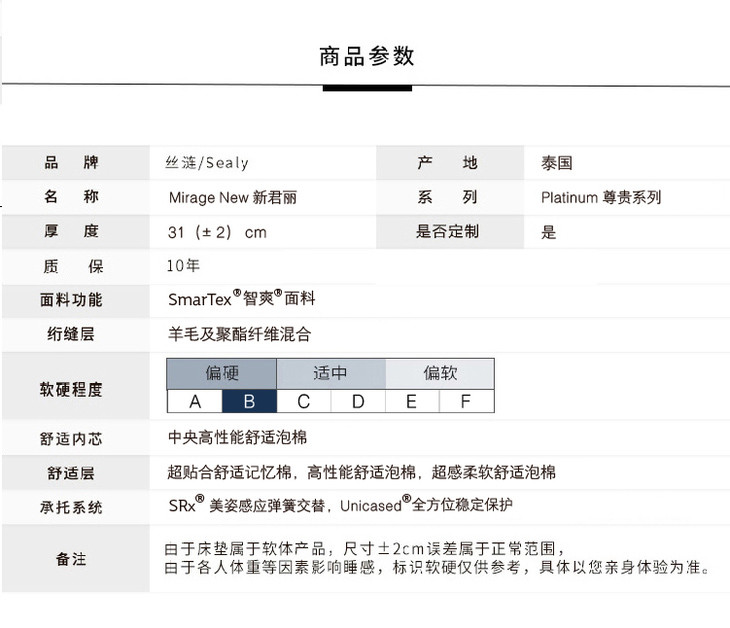Click Platinum 尊贵系列 series value
This screenshot has height=628, width=730.
click(x=600, y=198)
